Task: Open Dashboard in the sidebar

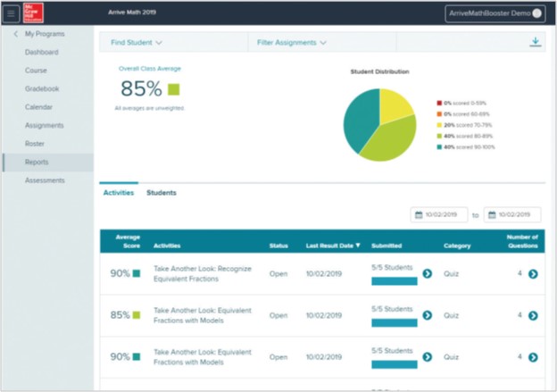Action: coord(42,53)
